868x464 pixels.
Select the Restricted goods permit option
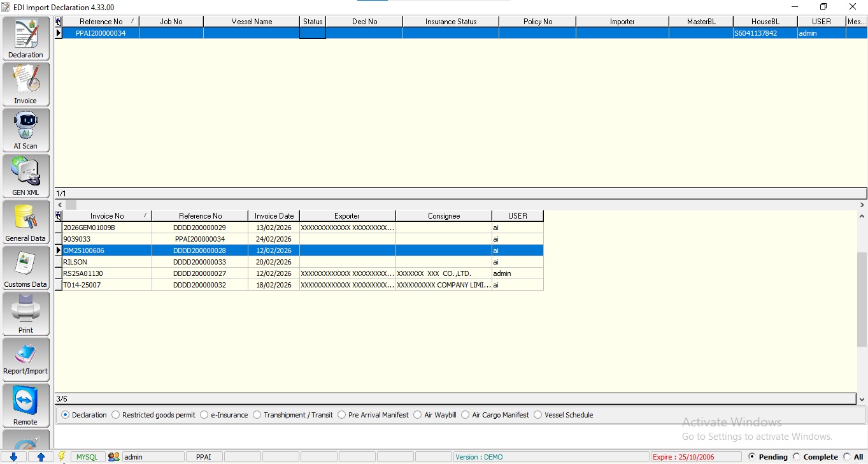click(116, 415)
